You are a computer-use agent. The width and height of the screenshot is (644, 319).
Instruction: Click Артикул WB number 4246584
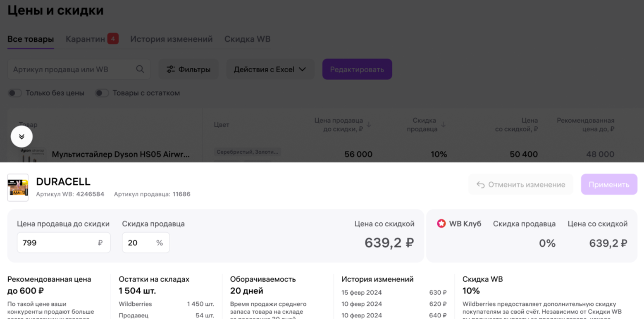coord(90,194)
